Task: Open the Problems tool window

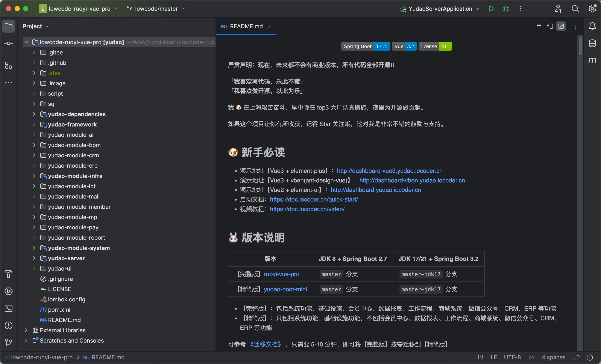Action: click(9, 325)
